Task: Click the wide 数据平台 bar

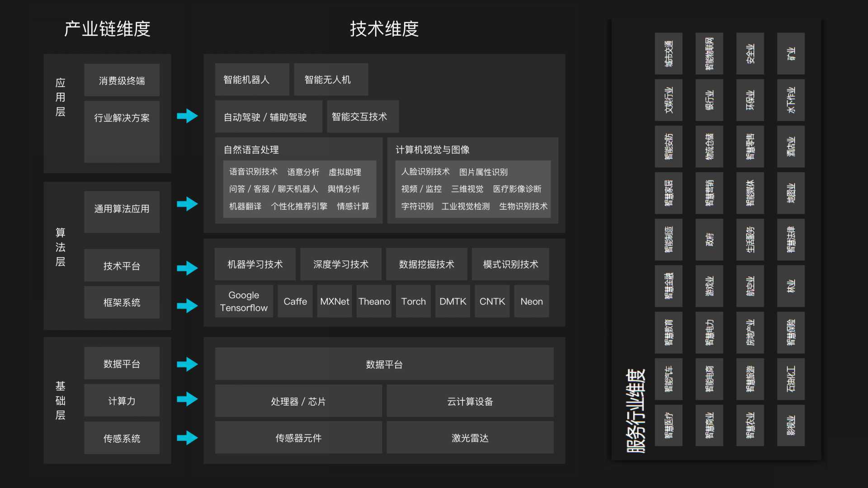Action: click(x=384, y=364)
